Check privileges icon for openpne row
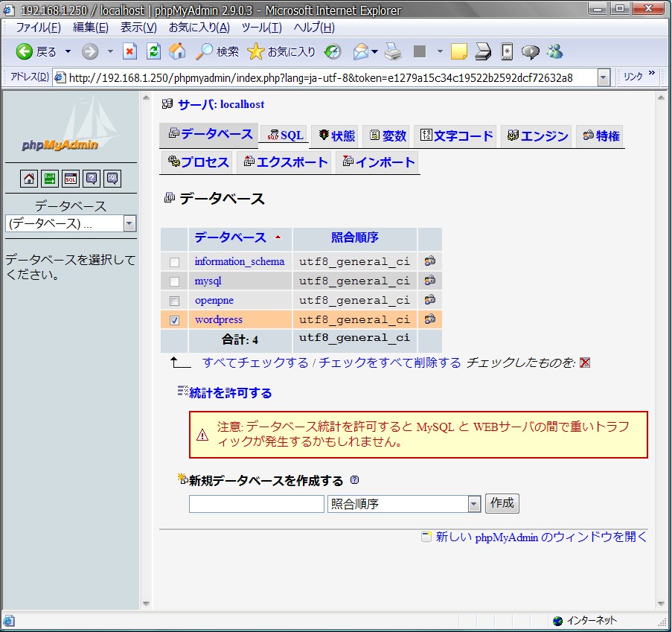The image size is (672, 632). click(430, 299)
